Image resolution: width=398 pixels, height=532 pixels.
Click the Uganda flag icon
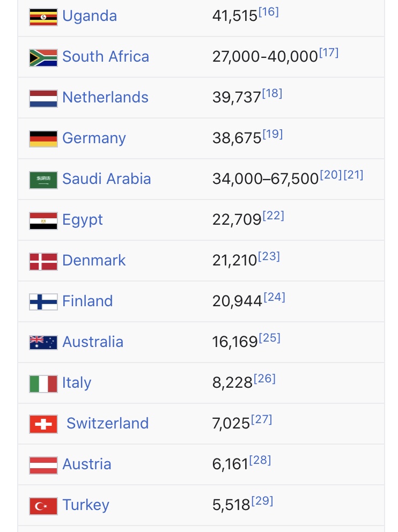coord(43,17)
